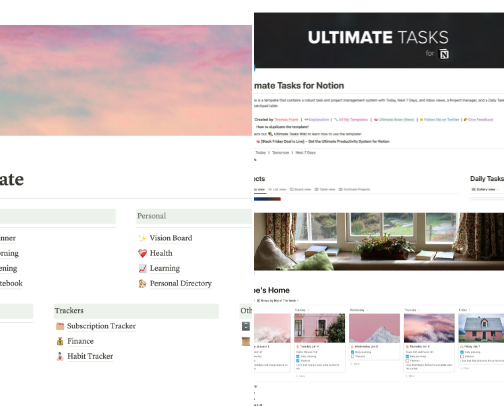This screenshot has height=406, width=504.
Task: Click New below the Wednesday card
Action: (x=356, y=364)
